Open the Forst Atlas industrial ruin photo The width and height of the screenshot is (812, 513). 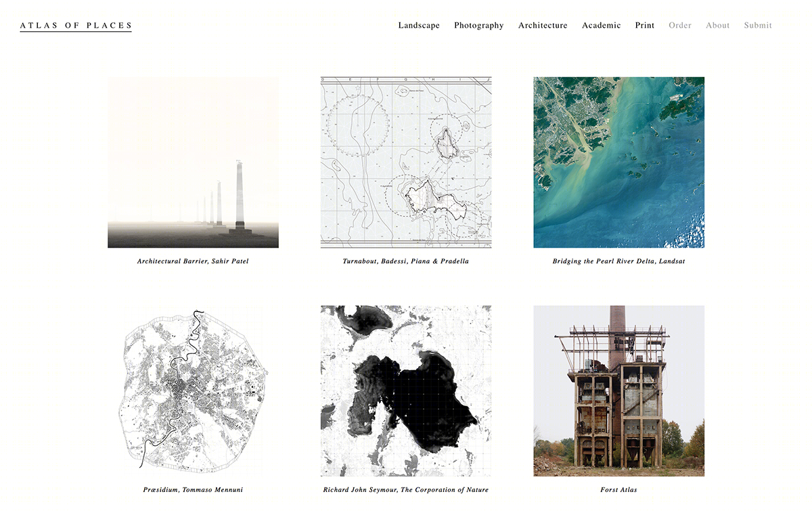tap(619, 391)
